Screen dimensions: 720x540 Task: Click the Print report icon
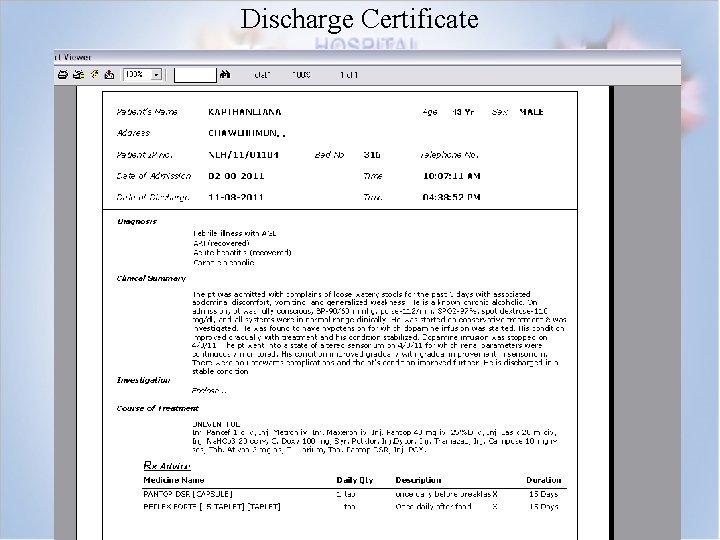point(63,74)
